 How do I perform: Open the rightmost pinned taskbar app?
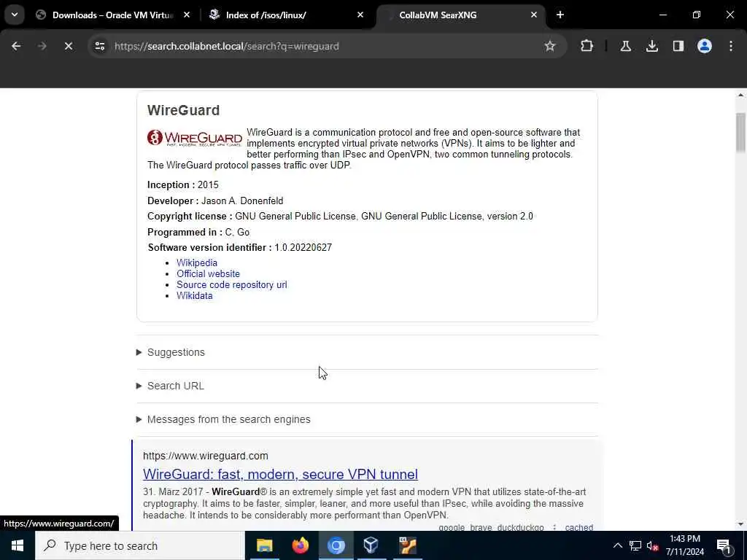407,545
